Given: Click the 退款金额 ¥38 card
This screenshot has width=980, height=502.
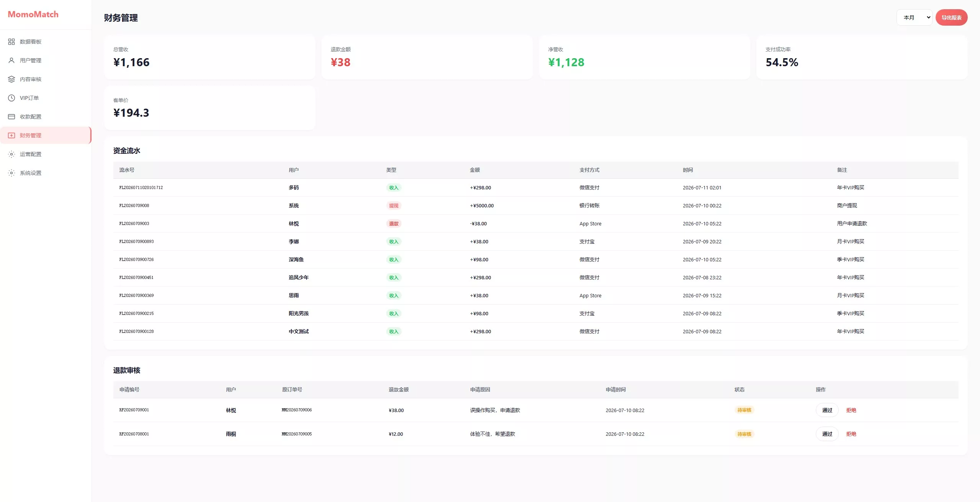Looking at the screenshot, I should tap(427, 57).
